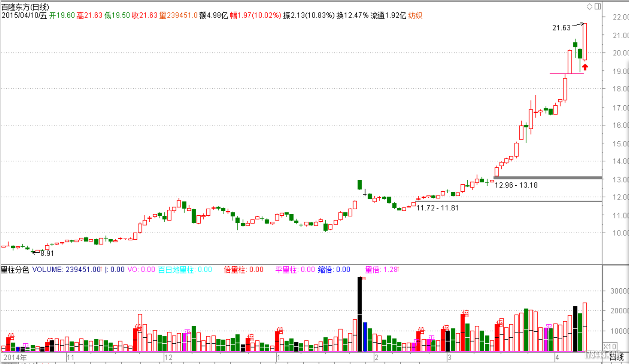Image resolution: width=629 pixels, height=364 pixels.
Task: Click the month 3 axis marker
Action: [x=449, y=357]
